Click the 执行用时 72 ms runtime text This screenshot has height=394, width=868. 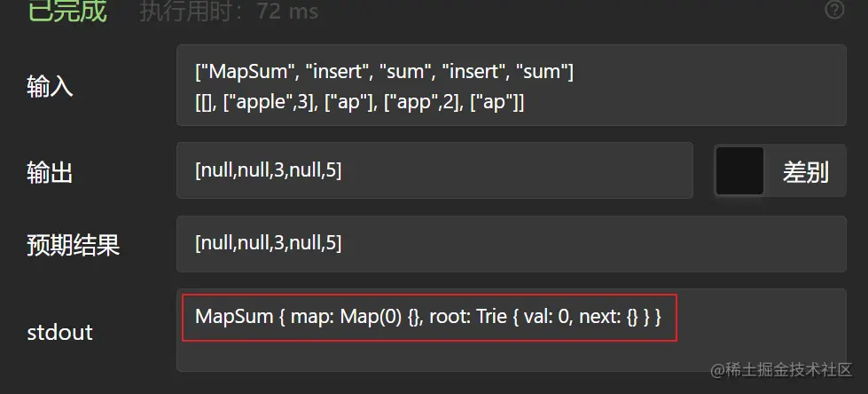tap(229, 12)
